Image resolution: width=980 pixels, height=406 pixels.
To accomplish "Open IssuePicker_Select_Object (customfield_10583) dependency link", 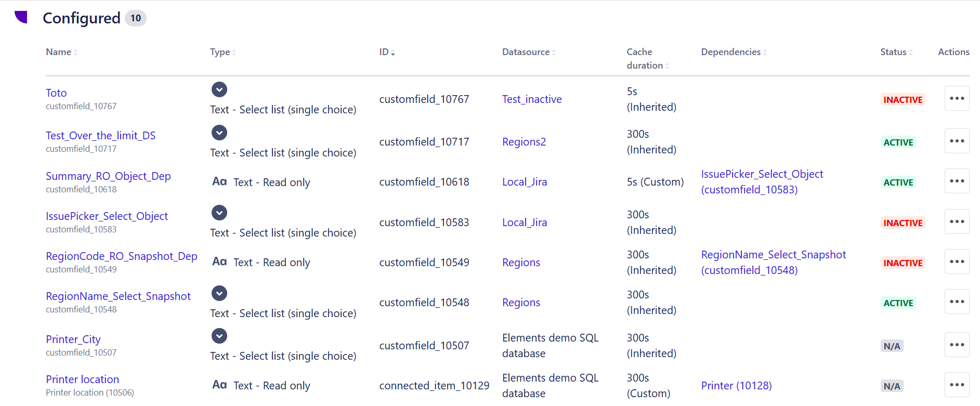I will click(762, 182).
